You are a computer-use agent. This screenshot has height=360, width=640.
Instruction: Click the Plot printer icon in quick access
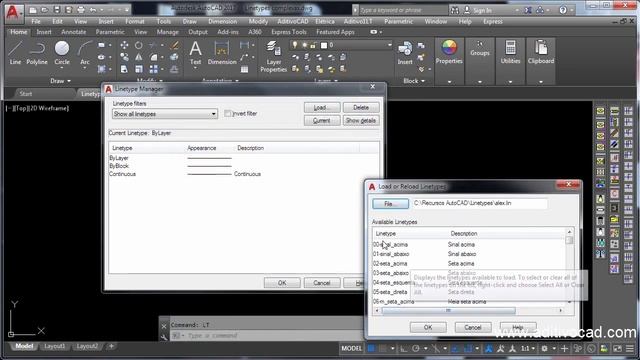click(x=80, y=10)
